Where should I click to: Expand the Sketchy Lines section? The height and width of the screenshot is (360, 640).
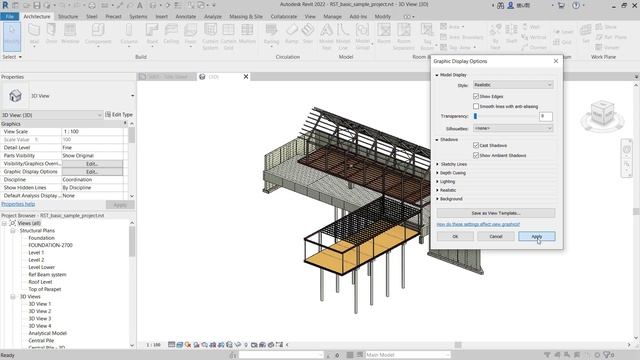click(438, 164)
